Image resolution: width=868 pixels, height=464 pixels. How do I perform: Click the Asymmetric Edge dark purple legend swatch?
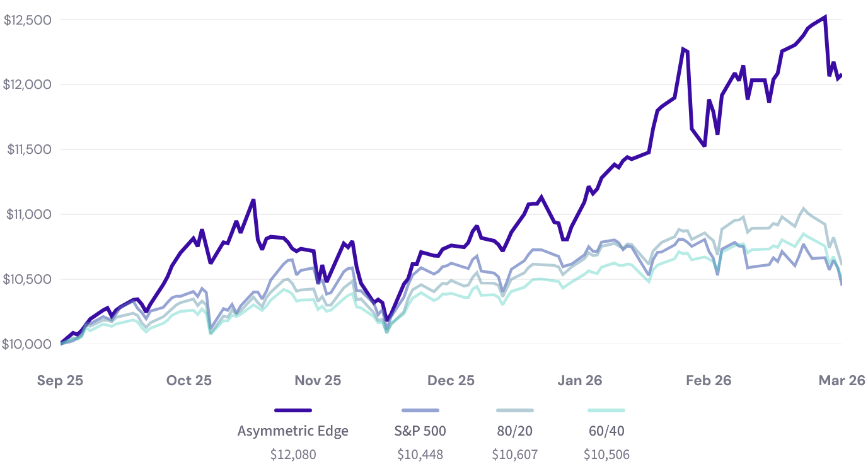tap(293, 410)
